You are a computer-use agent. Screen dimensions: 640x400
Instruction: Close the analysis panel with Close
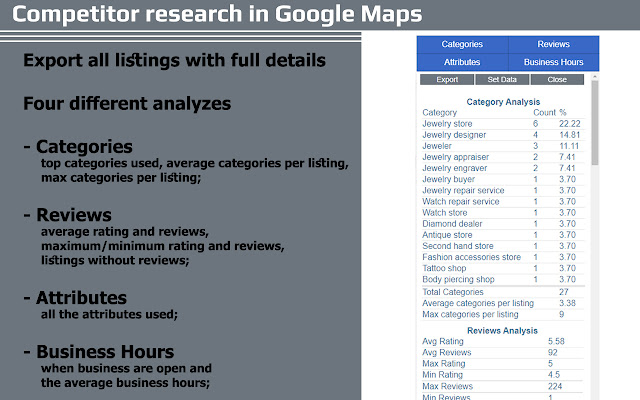click(x=557, y=80)
